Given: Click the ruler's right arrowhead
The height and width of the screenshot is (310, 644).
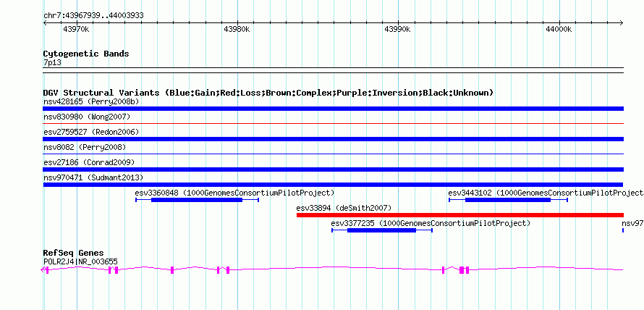Looking at the screenshot, I should click(622, 23).
